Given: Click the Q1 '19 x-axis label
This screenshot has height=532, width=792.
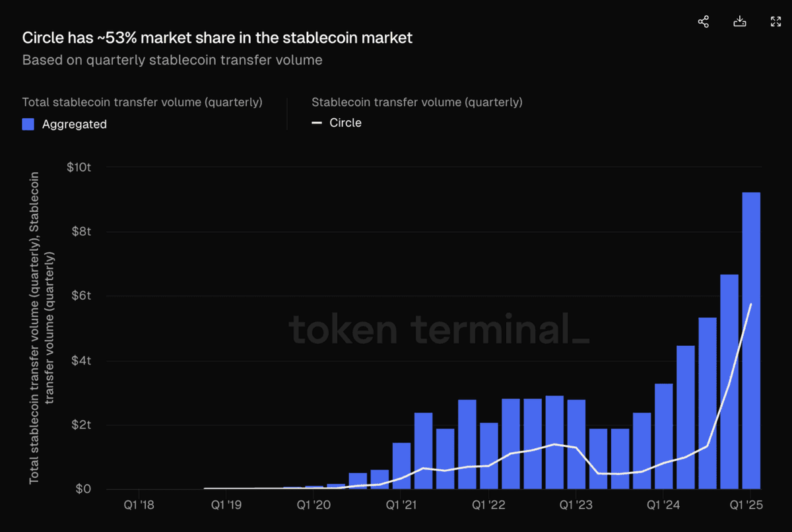Looking at the screenshot, I should (x=226, y=506).
